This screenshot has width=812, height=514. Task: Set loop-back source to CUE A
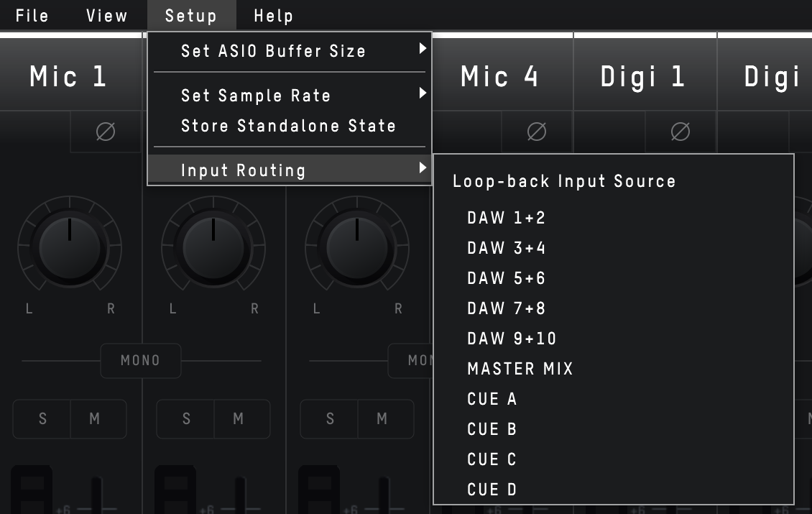(x=614, y=398)
